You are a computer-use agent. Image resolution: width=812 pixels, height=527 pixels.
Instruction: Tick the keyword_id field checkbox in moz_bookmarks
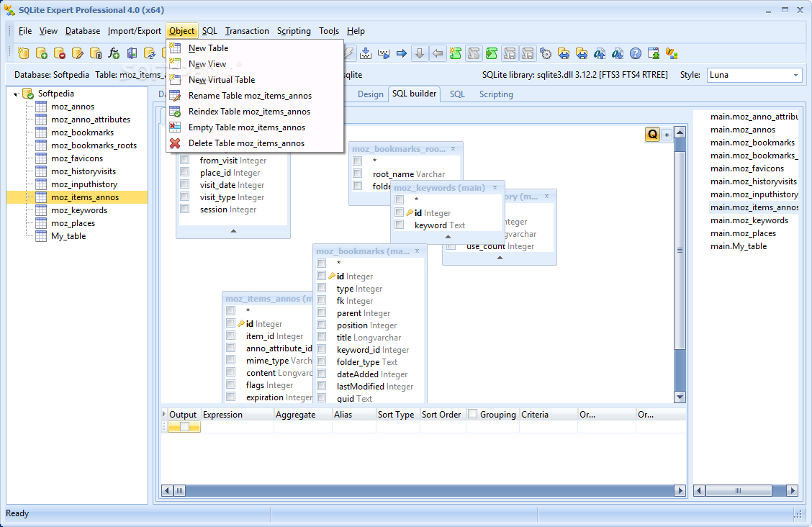coord(322,349)
